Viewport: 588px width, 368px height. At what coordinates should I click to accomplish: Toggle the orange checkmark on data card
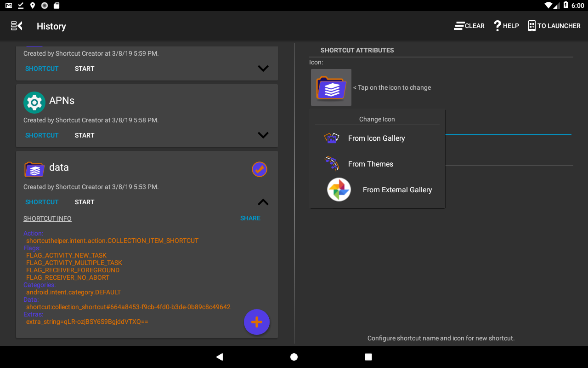click(260, 169)
